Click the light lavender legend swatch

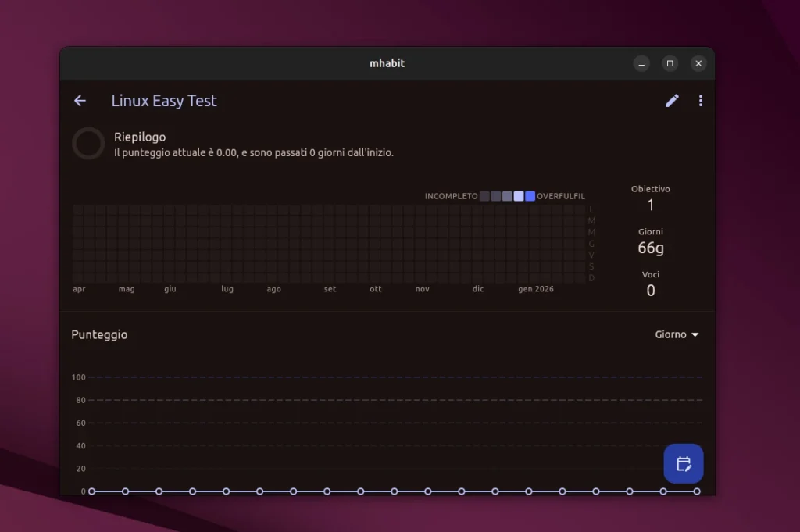pos(519,196)
